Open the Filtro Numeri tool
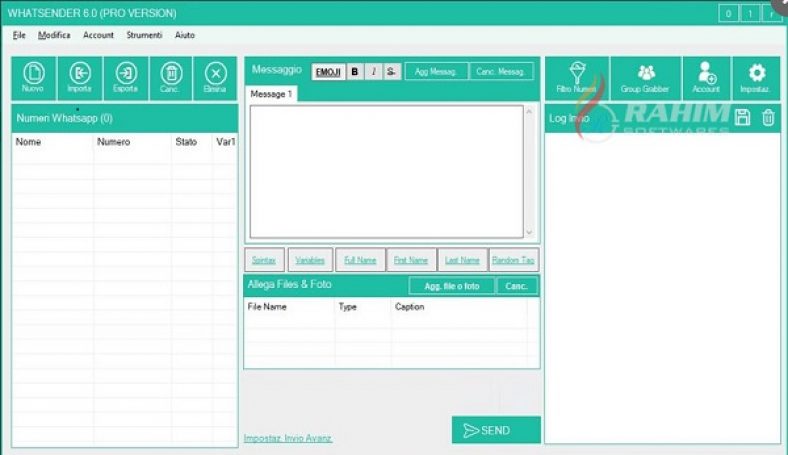The width and height of the screenshot is (788, 455). coord(577,78)
